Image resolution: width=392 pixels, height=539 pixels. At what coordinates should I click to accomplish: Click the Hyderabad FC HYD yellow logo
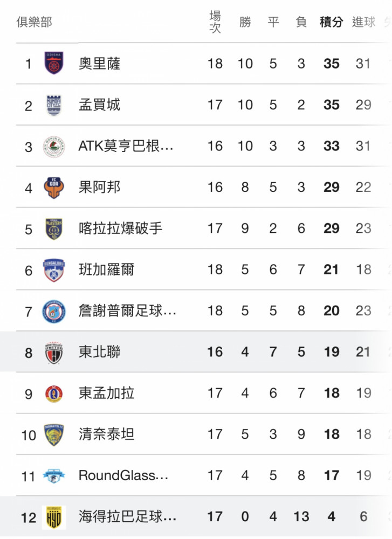(54, 517)
